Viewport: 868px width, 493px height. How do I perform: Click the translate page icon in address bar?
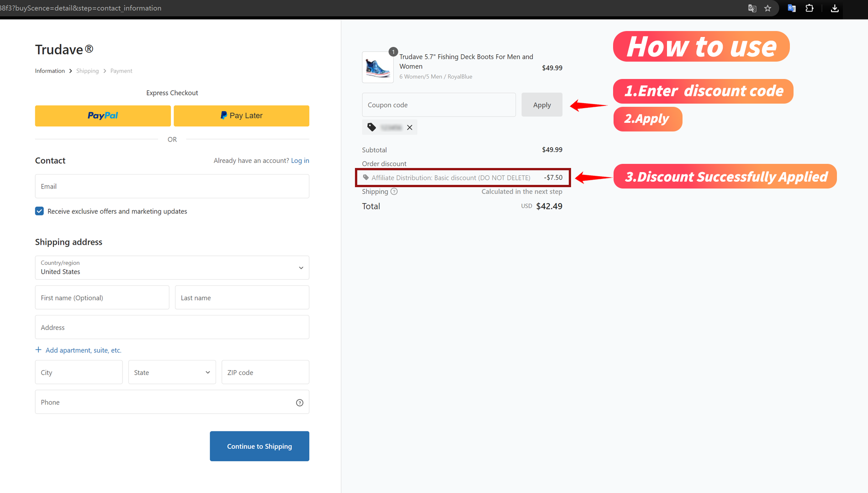752,8
